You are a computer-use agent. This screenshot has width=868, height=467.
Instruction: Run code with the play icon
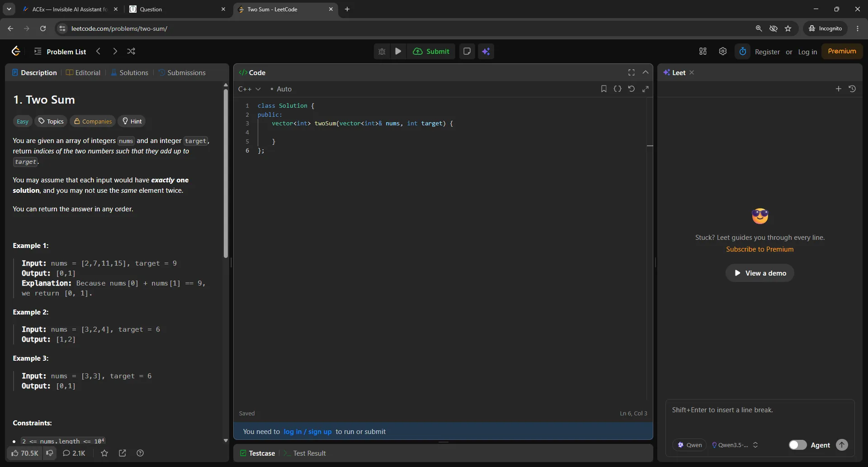point(398,52)
